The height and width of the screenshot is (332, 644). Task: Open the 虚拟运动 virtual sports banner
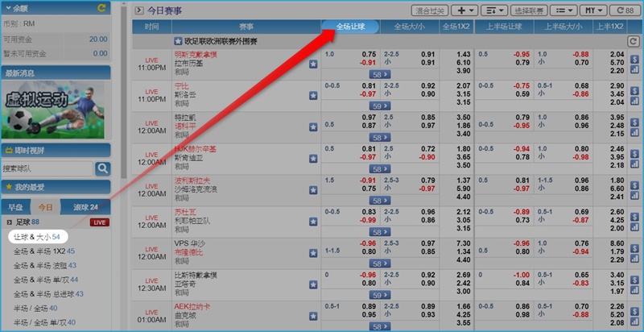(52, 110)
